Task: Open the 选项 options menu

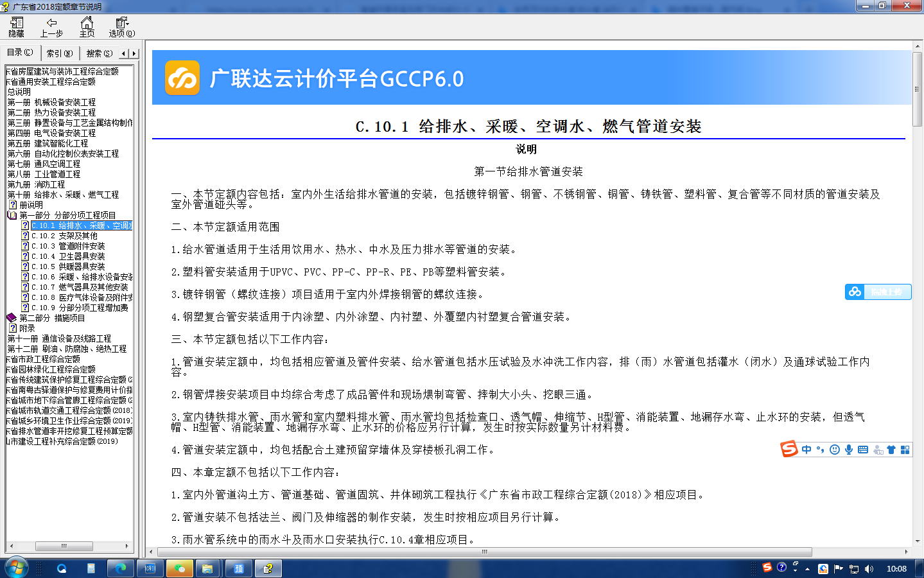Action: point(122,28)
